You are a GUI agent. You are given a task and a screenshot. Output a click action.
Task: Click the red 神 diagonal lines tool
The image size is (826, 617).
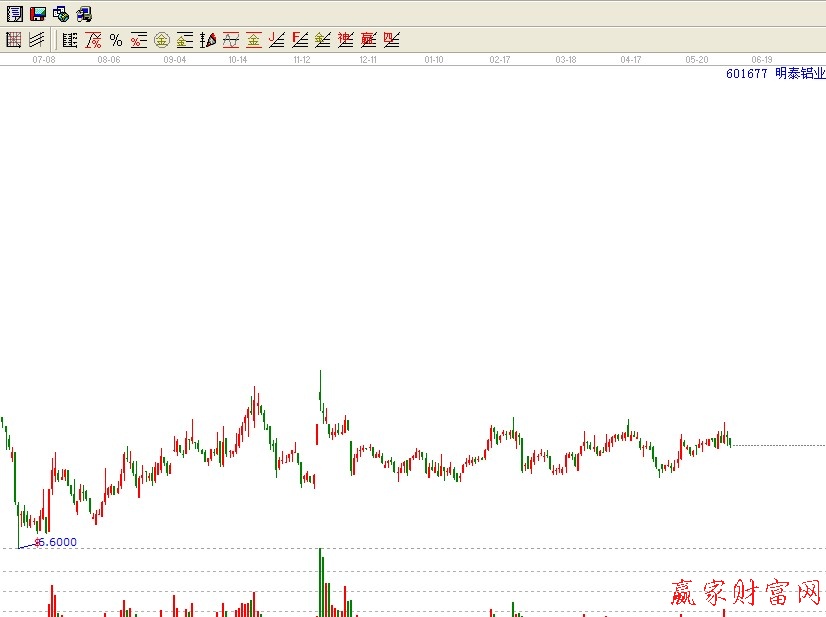pos(346,40)
